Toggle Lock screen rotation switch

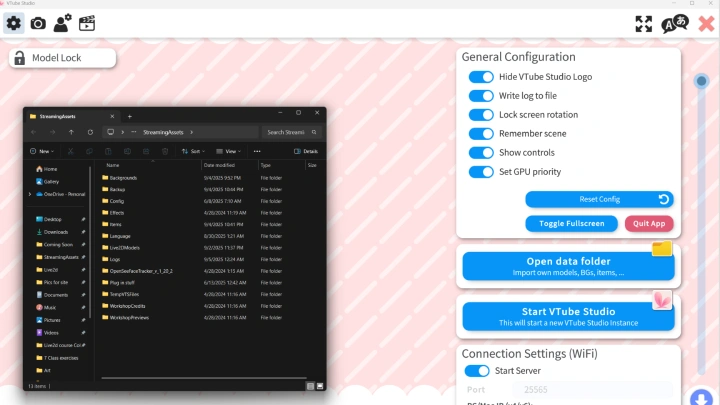481,115
